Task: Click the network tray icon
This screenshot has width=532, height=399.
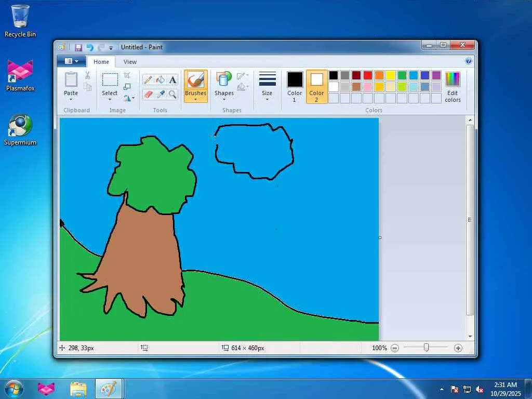Action: click(467, 390)
